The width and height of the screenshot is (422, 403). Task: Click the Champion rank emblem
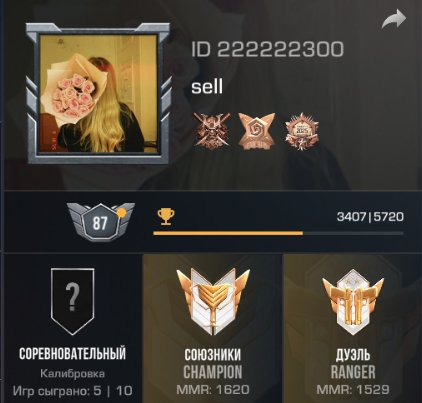(x=213, y=302)
